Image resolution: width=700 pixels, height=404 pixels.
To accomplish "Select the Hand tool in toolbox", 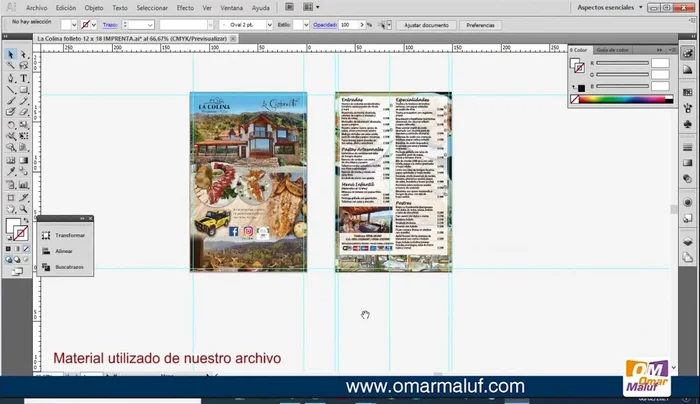I will [x=11, y=209].
